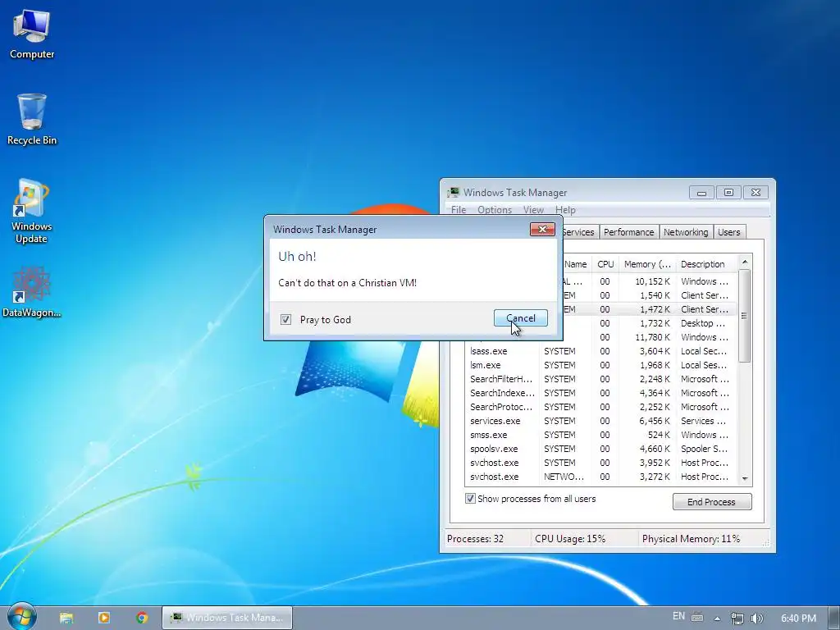Screen dimensions: 840x630
Task: Sort processes by Memory column header
Action: click(x=647, y=264)
